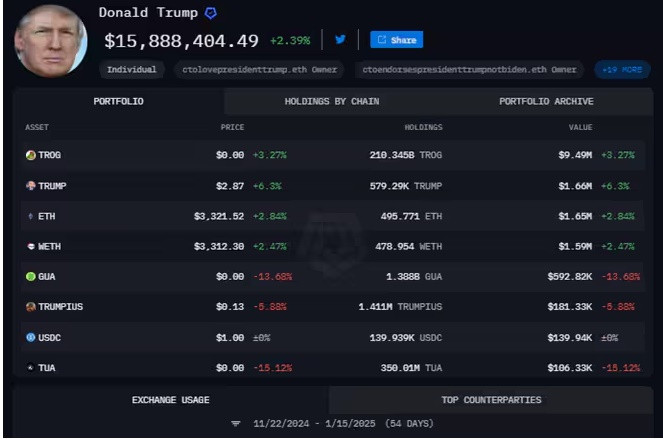Click the 139.939K USDC holdings
The height and width of the screenshot is (439, 663).
(406, 337)
